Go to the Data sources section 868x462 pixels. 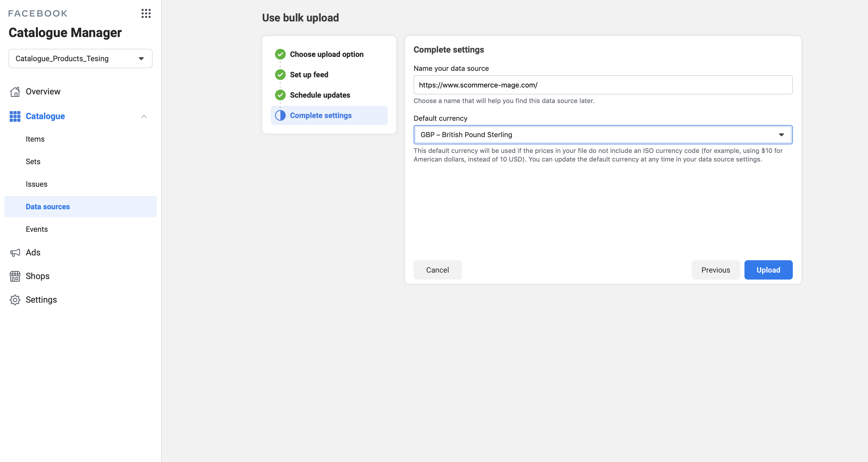coord(48,206)
